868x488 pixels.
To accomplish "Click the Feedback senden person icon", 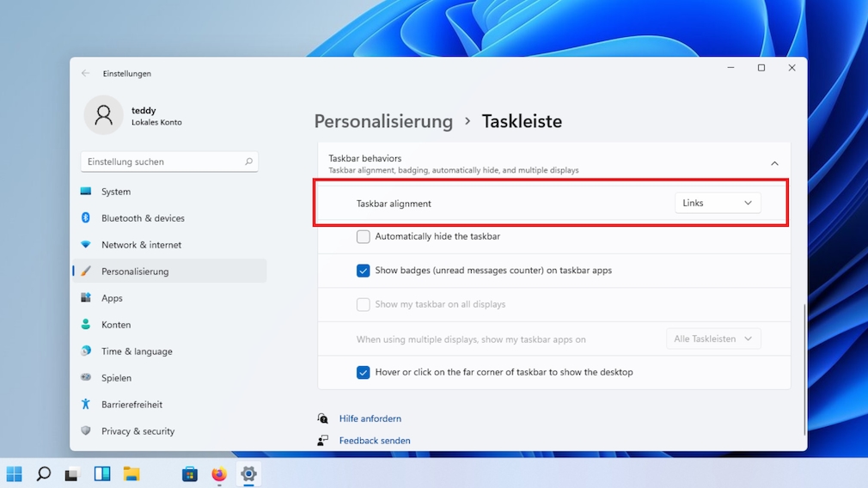I will 323,441.
